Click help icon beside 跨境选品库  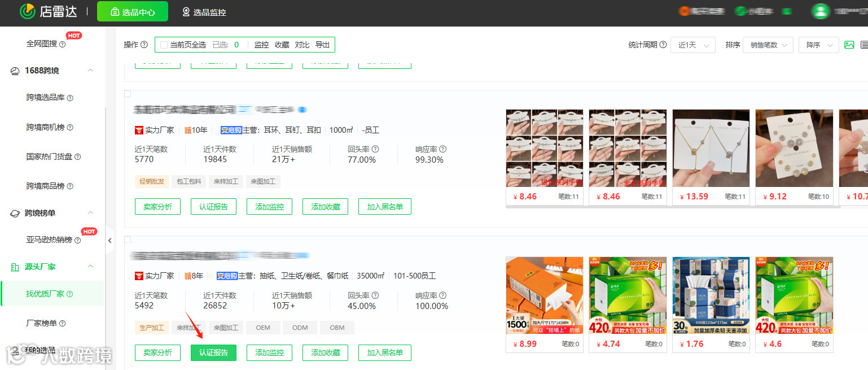point(70,98)
